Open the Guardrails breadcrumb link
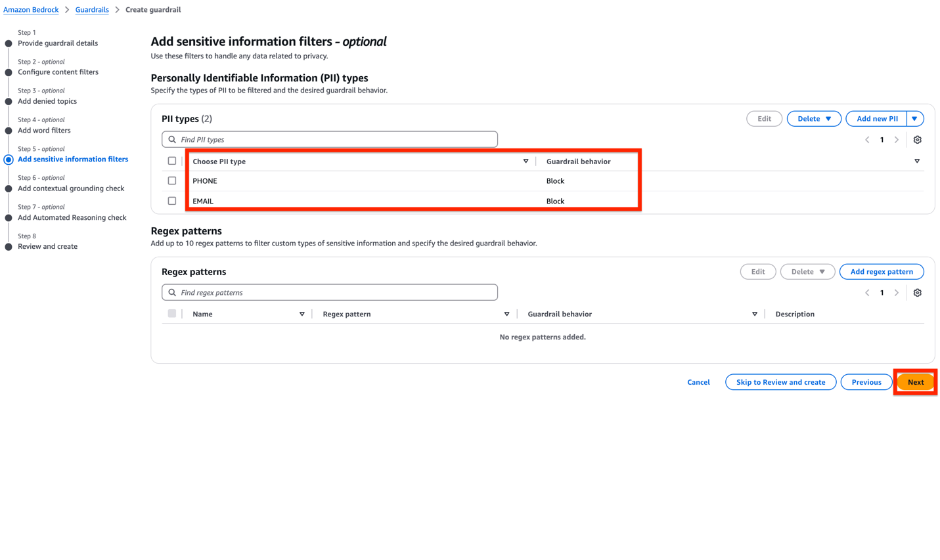This screenshot has width=940, height=560. (91, 9)
